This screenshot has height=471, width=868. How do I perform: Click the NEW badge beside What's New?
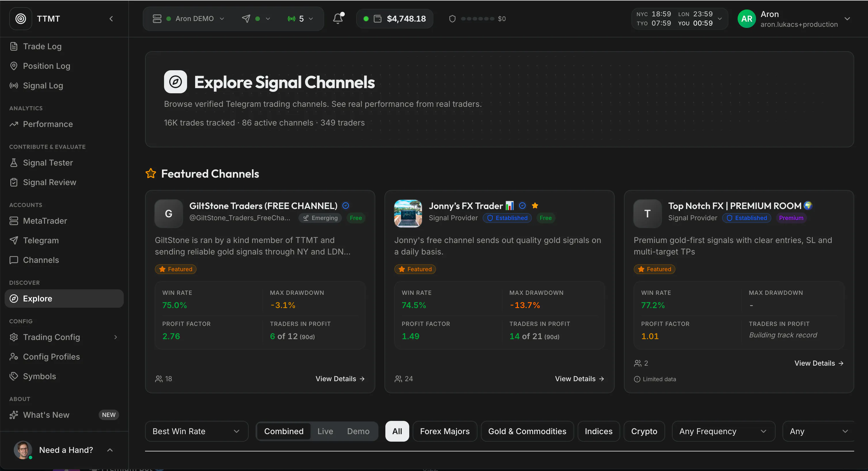tap(108, 415)
